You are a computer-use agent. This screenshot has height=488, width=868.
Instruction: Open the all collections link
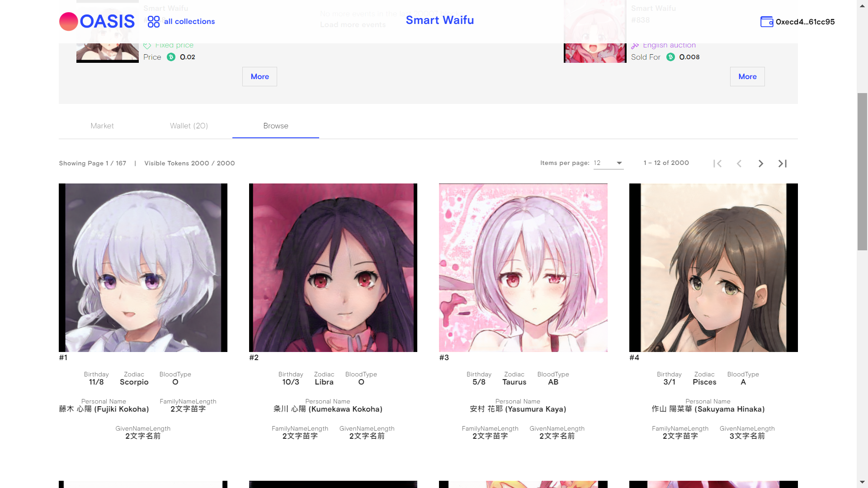(189, 22)
